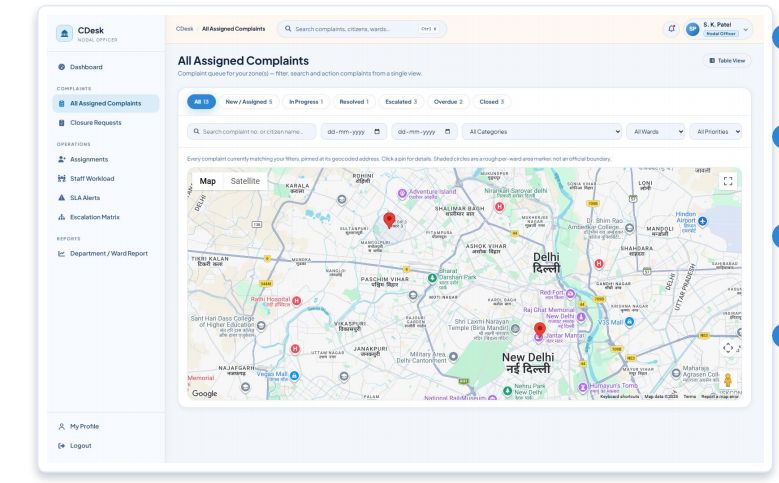Click the Assignments person-plus icon
This screenshot has height=483, width=779.
[x=62, y=160]
